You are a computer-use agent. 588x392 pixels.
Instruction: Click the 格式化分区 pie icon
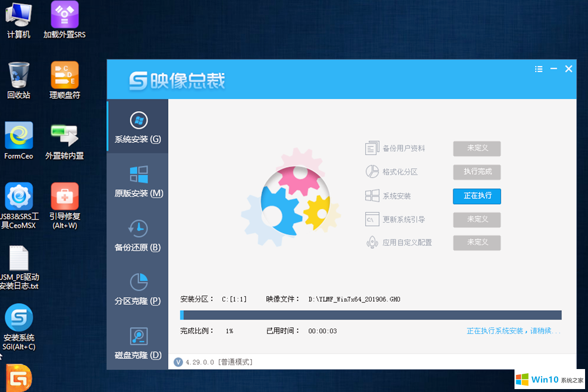click(x=372, y=172)
